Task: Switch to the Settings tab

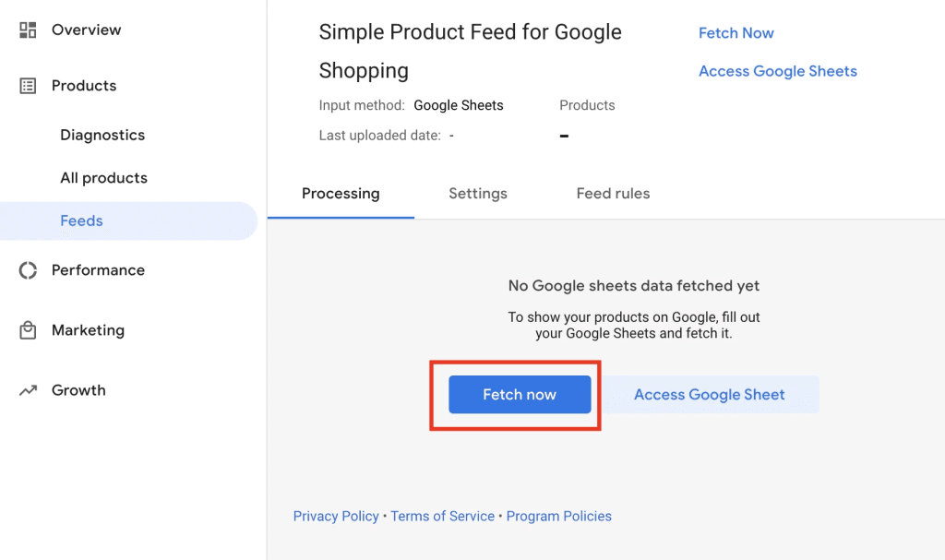Action: 478,194
